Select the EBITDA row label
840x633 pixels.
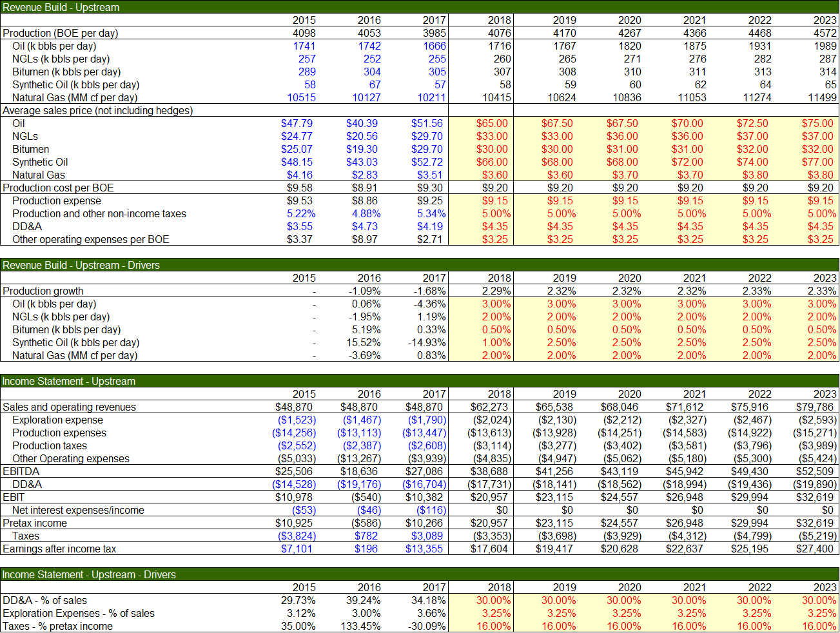point(21,471)
